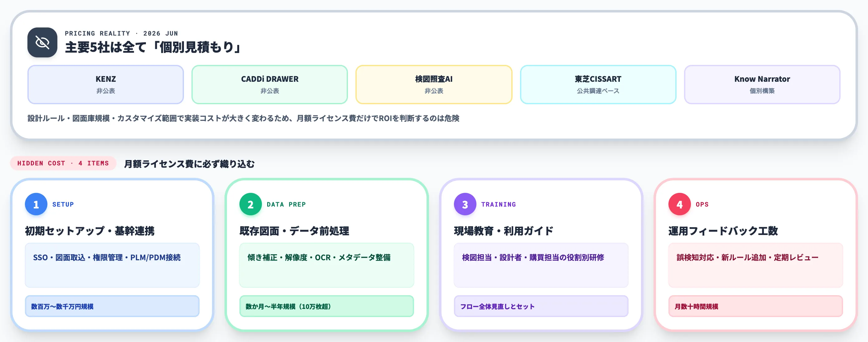Click the SETUP label
The height and width of the screenshot is (342, 868).
coord(63,204)
